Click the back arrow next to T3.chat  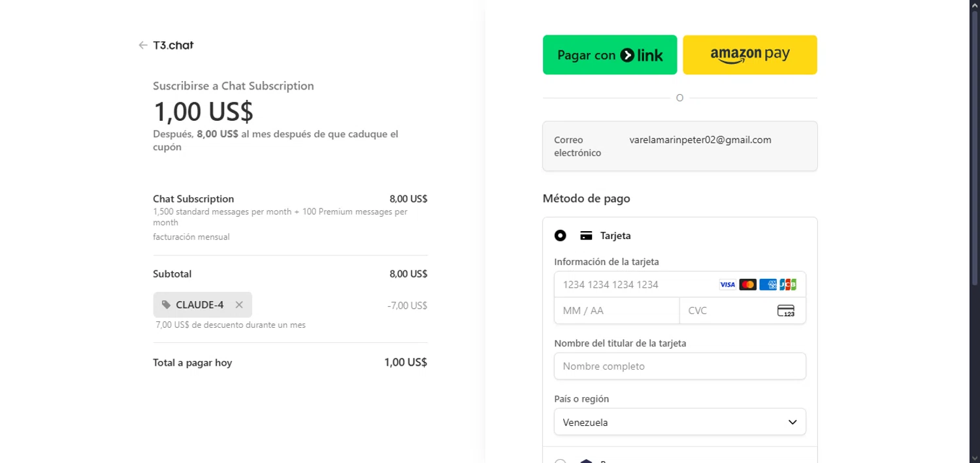pos(142,45)
